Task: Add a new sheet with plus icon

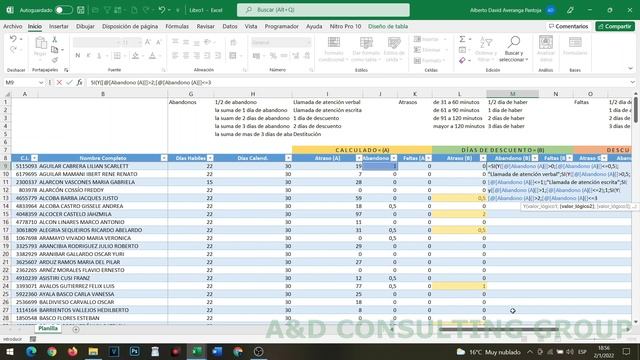Action: click(x=76, y=329)
